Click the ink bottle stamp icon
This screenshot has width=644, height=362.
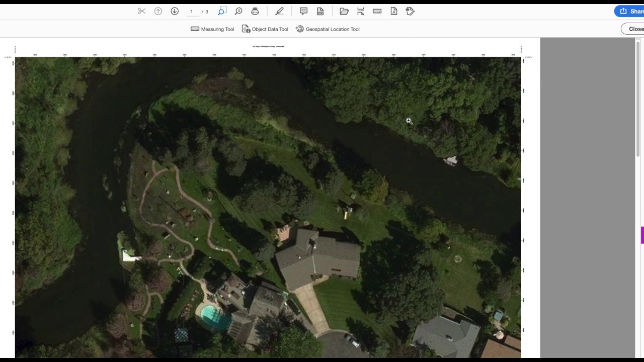255,11
